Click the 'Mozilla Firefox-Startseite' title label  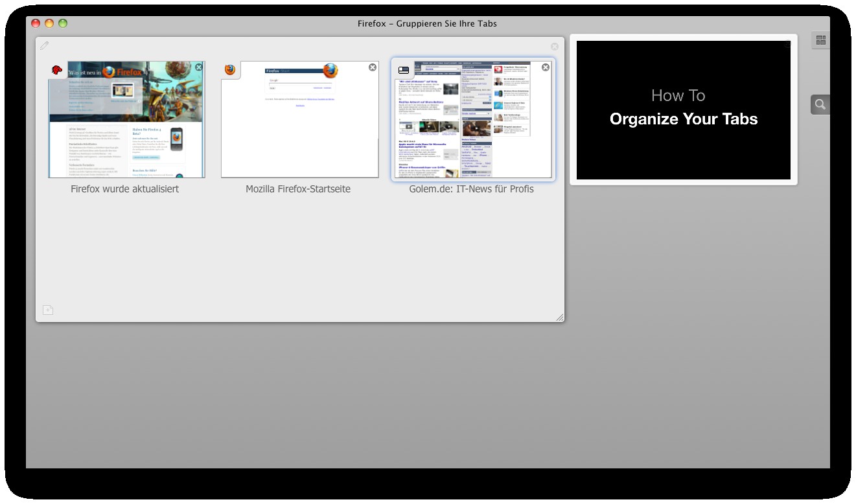pyautogui.click(x=298, y=189)
